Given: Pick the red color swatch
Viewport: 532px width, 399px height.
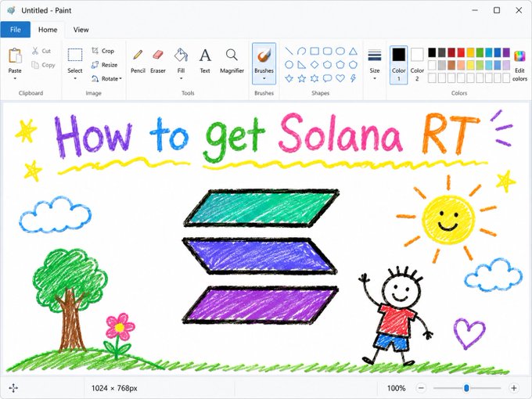Looking at the screenshot, I should click(x=461, y=52).
